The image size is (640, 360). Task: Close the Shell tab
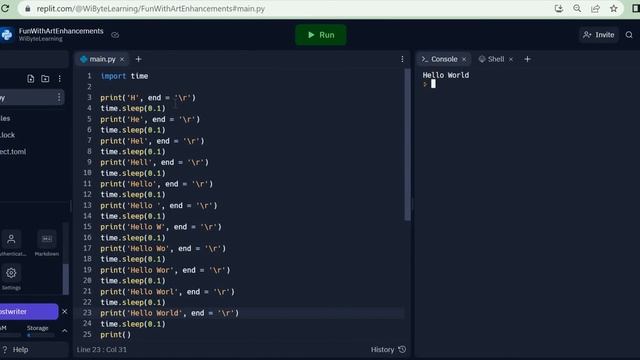point(511,60)
